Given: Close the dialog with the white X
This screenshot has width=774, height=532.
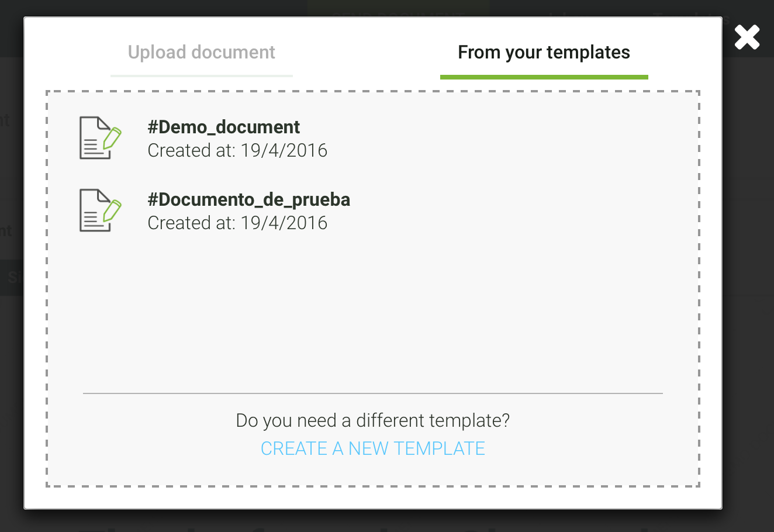Looking at the screenshot, I should (747, 37).
